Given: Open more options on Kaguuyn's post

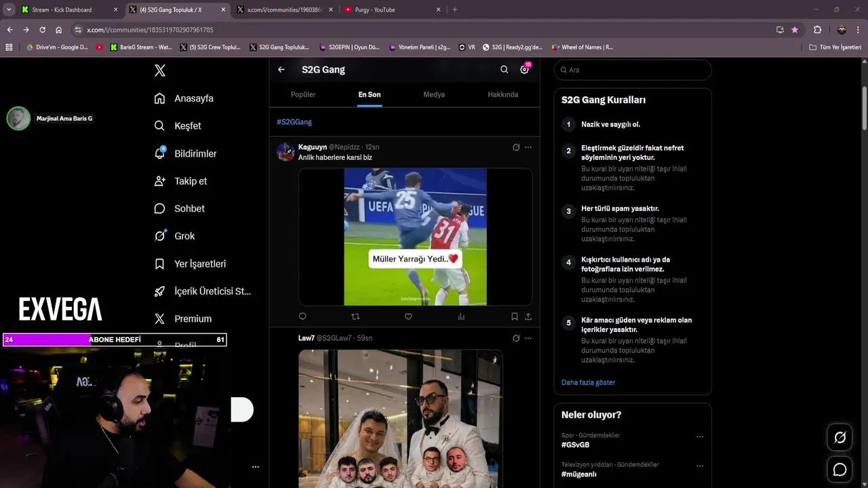Looking at the screenshot, I should pos(528,147).
